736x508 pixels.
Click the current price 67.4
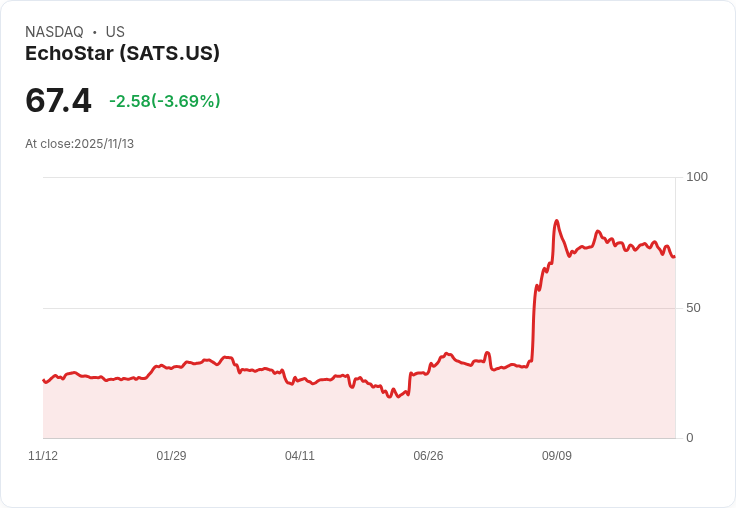[58, 100]
